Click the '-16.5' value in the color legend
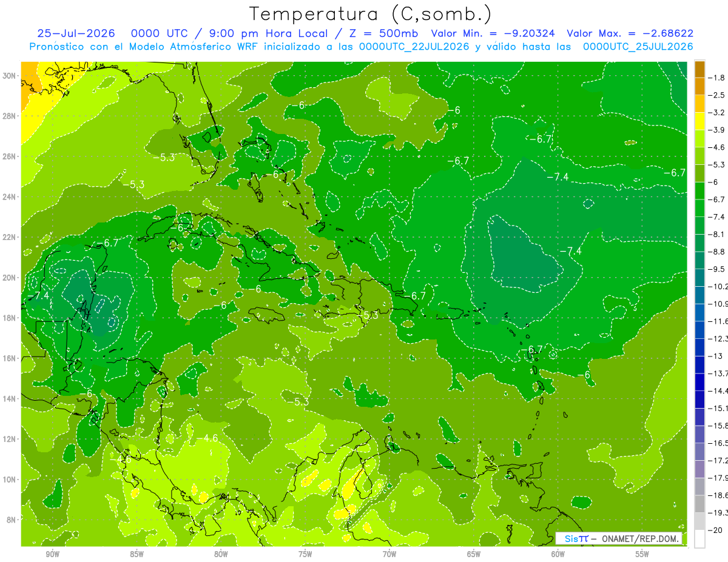Viewport: 728px width, 562px height. point(718,443)
